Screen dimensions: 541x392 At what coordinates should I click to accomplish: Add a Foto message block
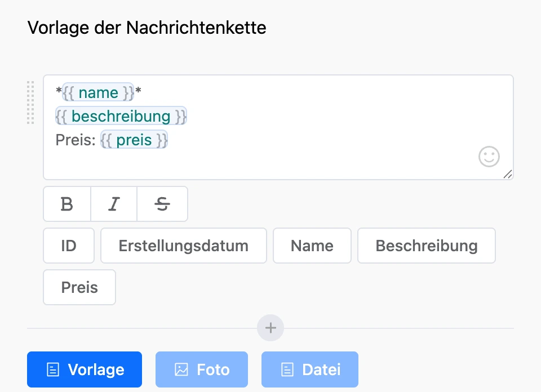click(202, 369)
